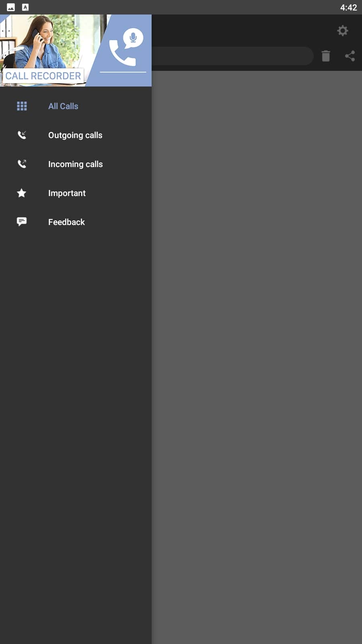The height and width of the screenshot is (644, 362).
Task: Click the keyboard 'A' status bar icon
Action: [25, 7]
